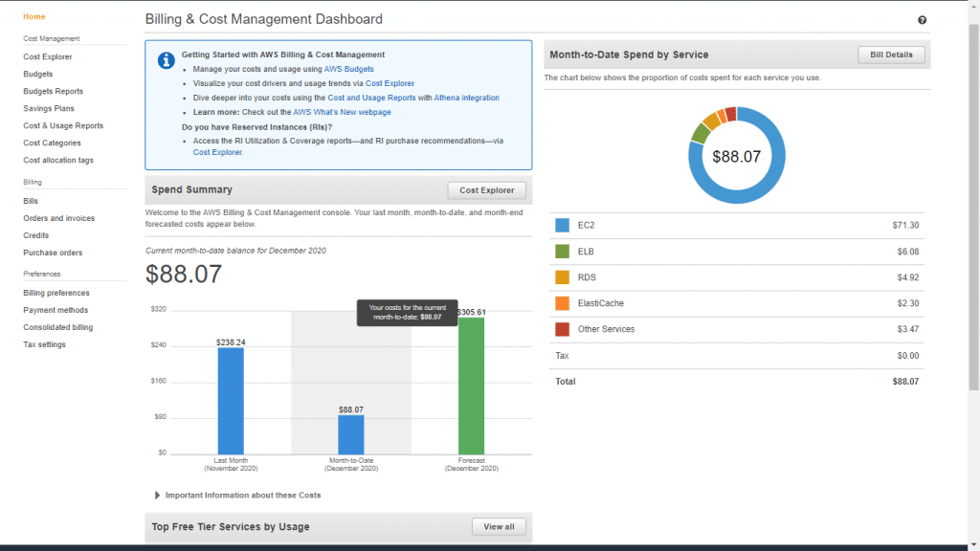Click the RDS legend color swatch
Viewport: 980px width, 551px height.
click(x=563, y=277)
